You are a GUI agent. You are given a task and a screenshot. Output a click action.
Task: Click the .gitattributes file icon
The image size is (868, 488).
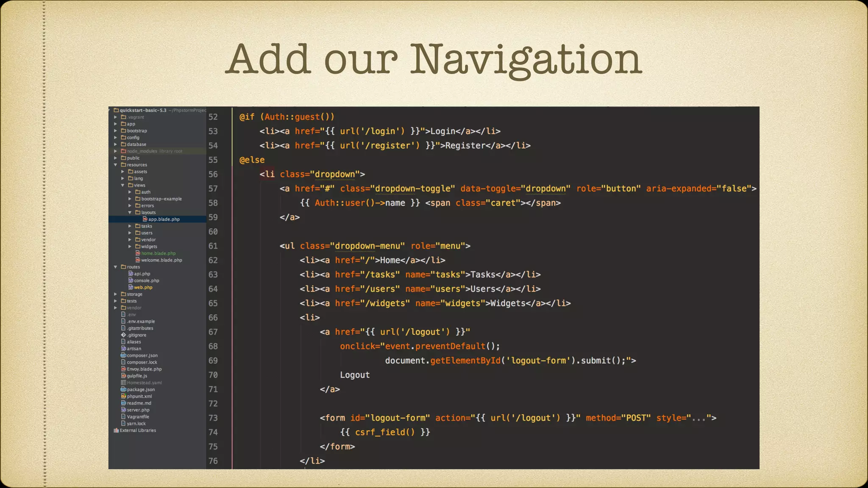click(123, 328)
